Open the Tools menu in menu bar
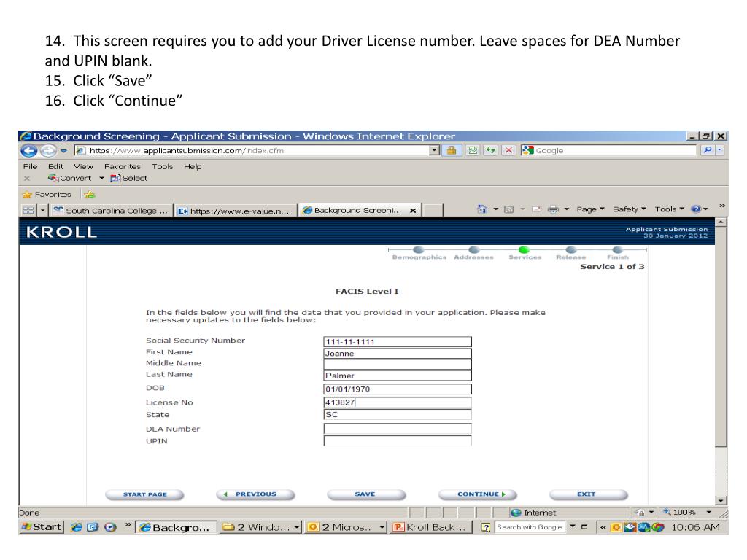 [x=163, y=167]
